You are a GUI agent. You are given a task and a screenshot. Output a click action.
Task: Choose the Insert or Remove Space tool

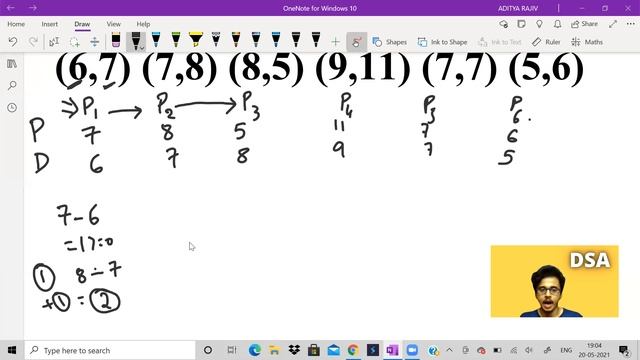(94, 42)
